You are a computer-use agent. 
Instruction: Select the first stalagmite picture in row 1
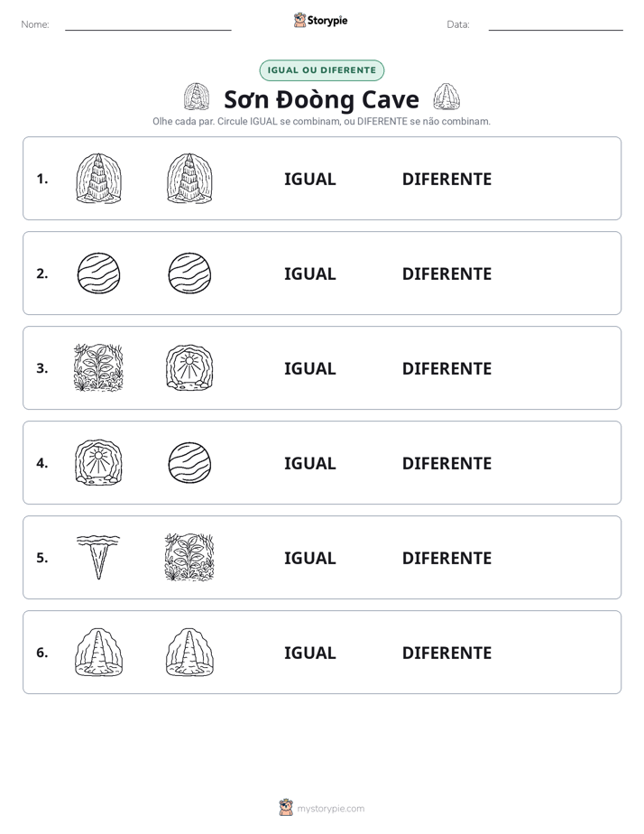click(x=99, y=179)
